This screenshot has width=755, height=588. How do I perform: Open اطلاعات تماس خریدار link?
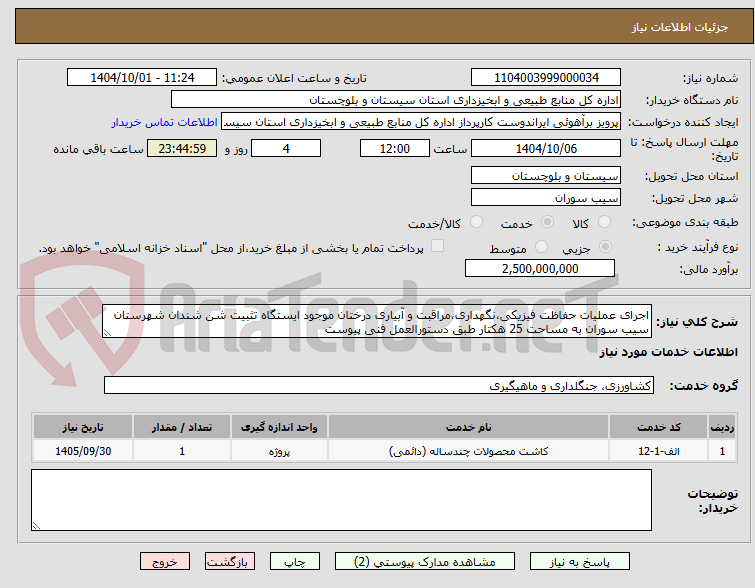(x=165, y=122)
